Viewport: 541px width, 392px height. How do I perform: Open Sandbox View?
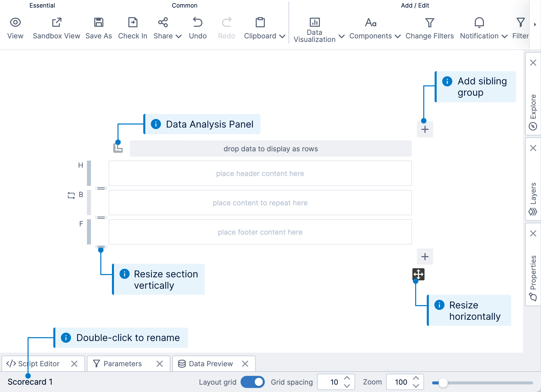pyautogui.click(x=56, y=27)
